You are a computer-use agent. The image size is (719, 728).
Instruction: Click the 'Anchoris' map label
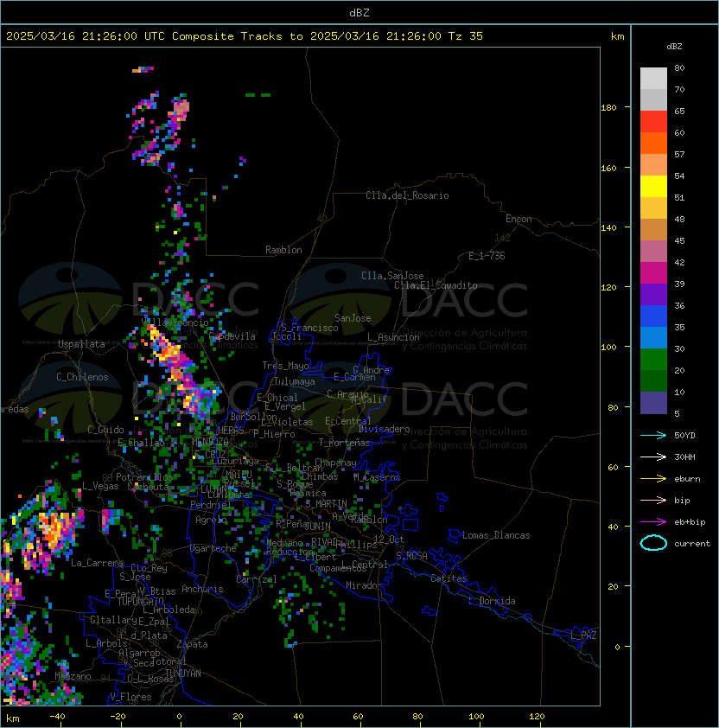[x=202, y=589]
